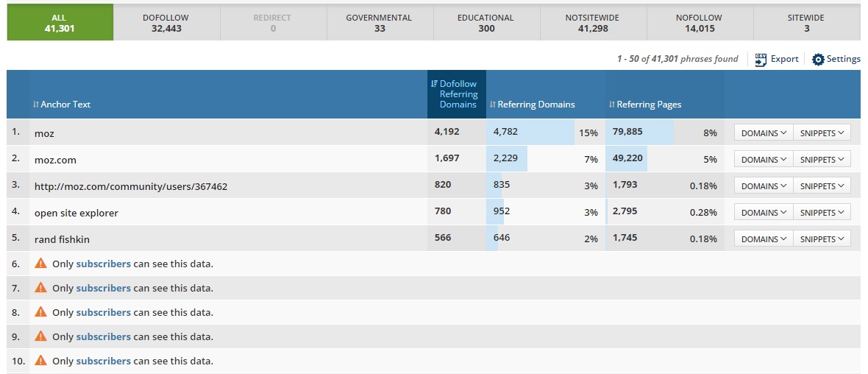The width and height of the screenshot is (868, 374).
Task: Click the 646 referring domains value
Action: click(x=502, y=238)
